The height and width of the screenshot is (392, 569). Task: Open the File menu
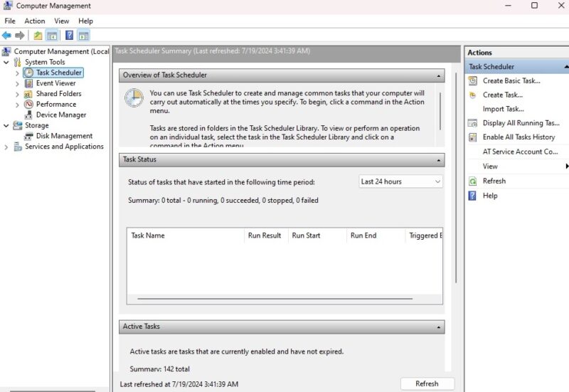pyautogui.click(x=10, y=21)
